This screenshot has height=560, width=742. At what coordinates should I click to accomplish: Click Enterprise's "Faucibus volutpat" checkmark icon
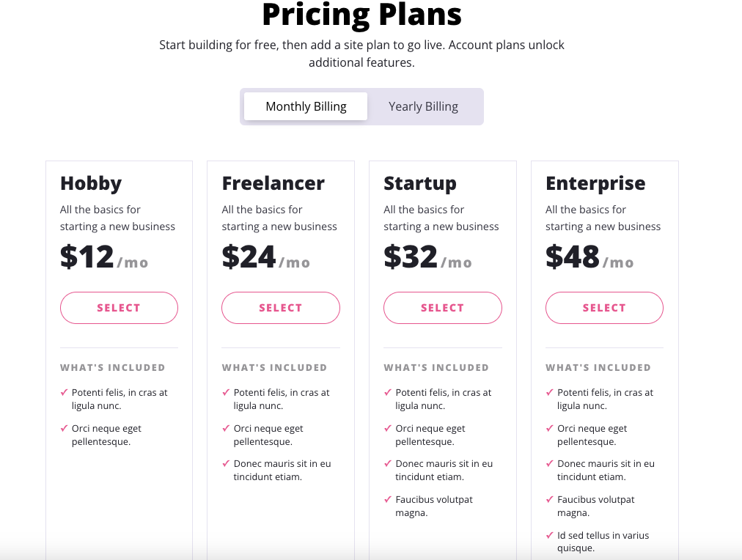click(x=550, y=499)
